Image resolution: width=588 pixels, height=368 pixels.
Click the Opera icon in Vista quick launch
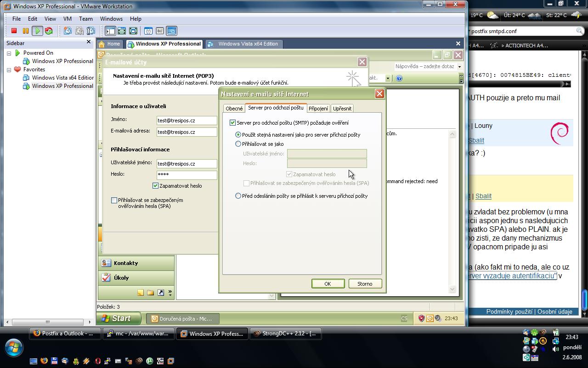point(97,361)
